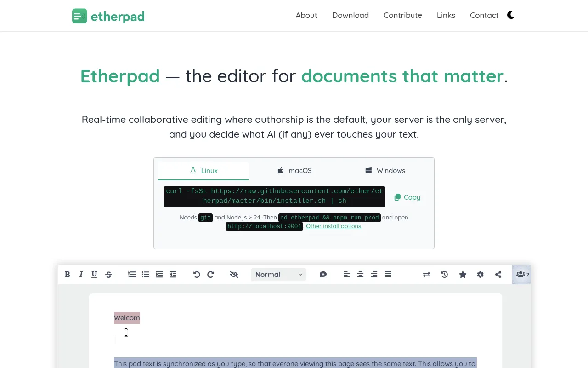588x368 pixels.
Task: Open the Links menu item
Action: [x=446, y=15]
